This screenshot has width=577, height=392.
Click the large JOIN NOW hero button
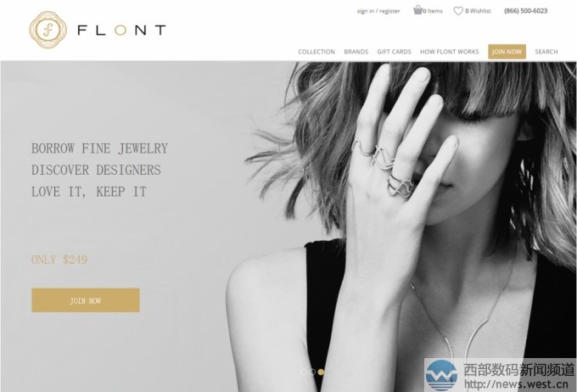tap(86, 300)
